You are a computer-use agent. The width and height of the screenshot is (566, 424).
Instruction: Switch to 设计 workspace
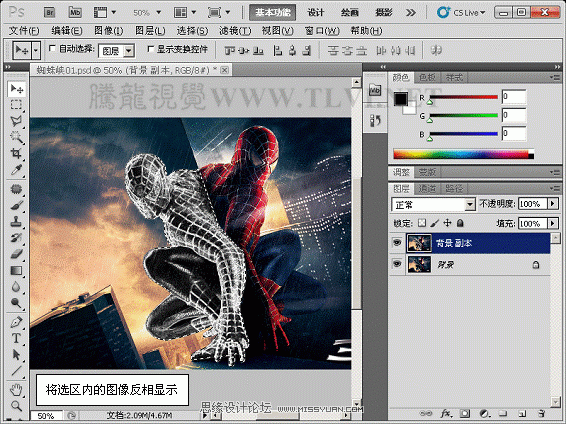[315, 13]
